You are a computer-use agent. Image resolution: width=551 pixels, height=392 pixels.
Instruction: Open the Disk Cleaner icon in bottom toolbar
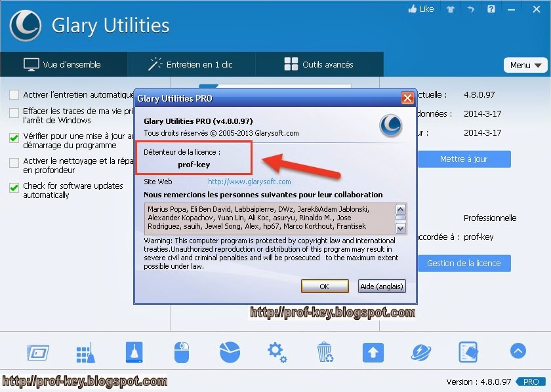37,353
